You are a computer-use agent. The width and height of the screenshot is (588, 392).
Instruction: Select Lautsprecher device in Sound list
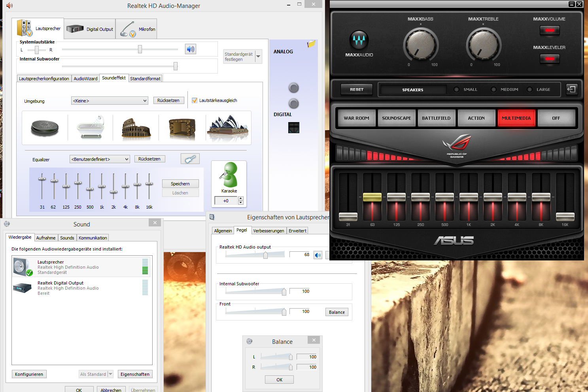(81, 267)
